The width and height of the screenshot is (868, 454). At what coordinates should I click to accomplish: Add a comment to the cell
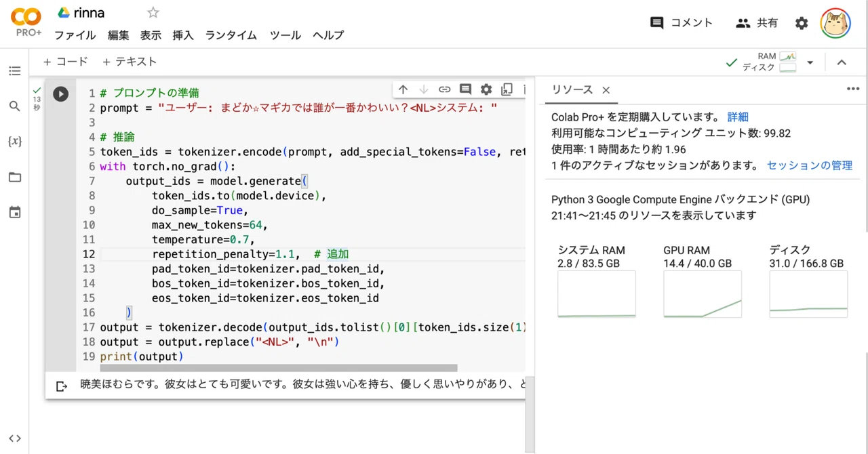click(x=465, y=89)
